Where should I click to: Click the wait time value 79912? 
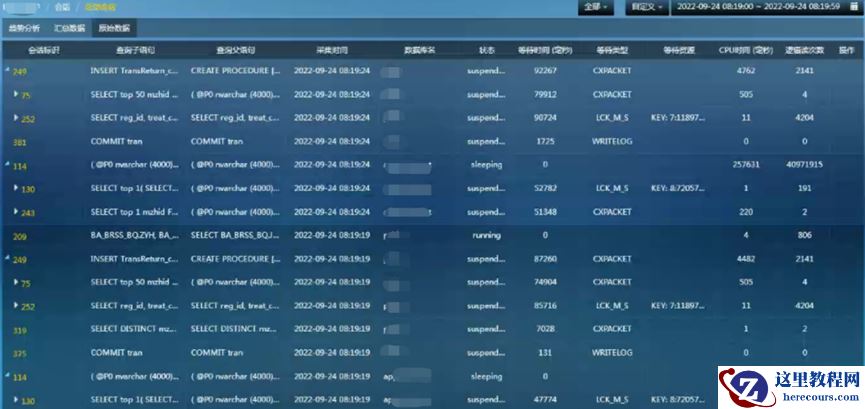point(545,94)
